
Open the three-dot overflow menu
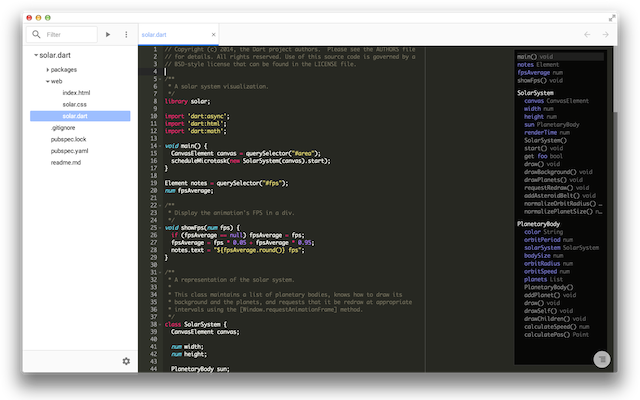click(126, 35)
